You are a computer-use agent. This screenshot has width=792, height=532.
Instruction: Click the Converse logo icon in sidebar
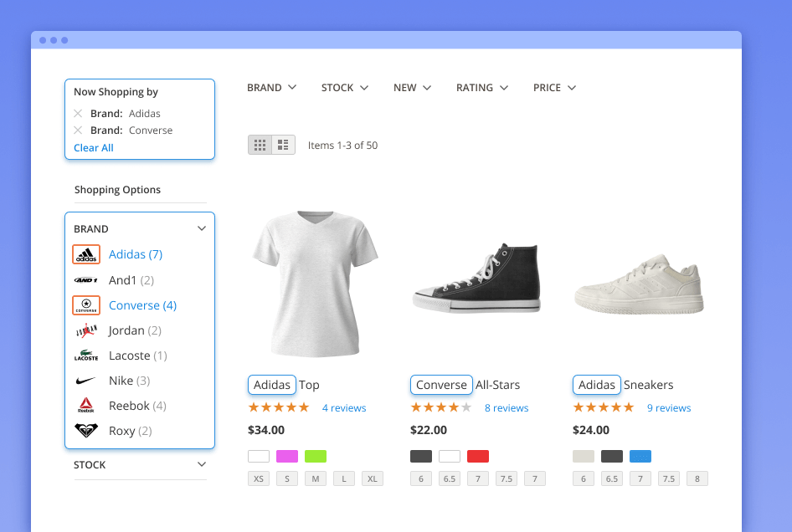pos(86,305)
